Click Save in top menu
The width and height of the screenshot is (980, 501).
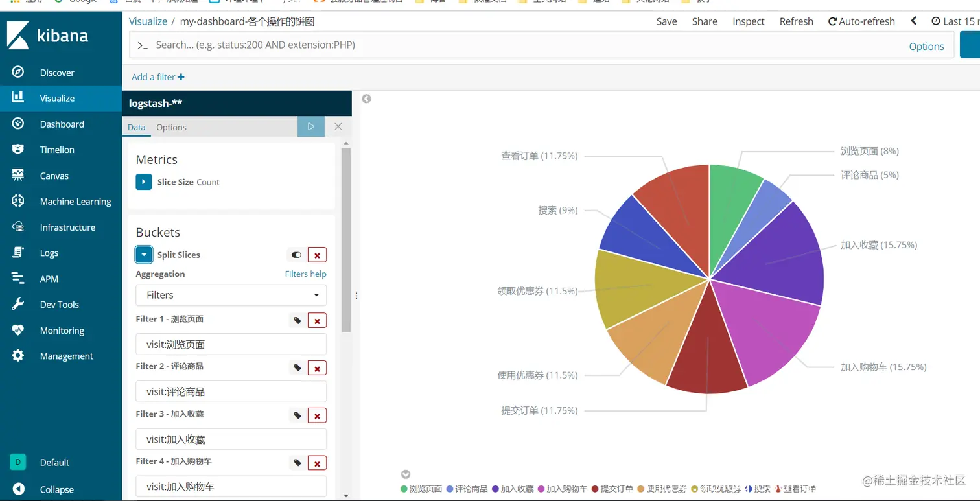(x=666, y=21)
